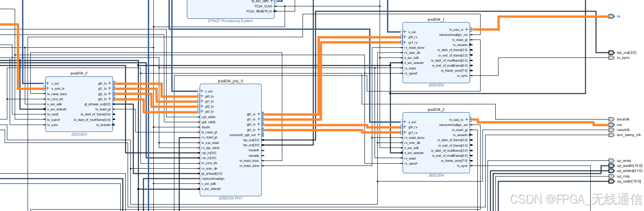The width and height of the screenshot is (644, 211).
Task: Click qpll_refclk pin on jesd204_phy_0
Action: coord(208,122)
